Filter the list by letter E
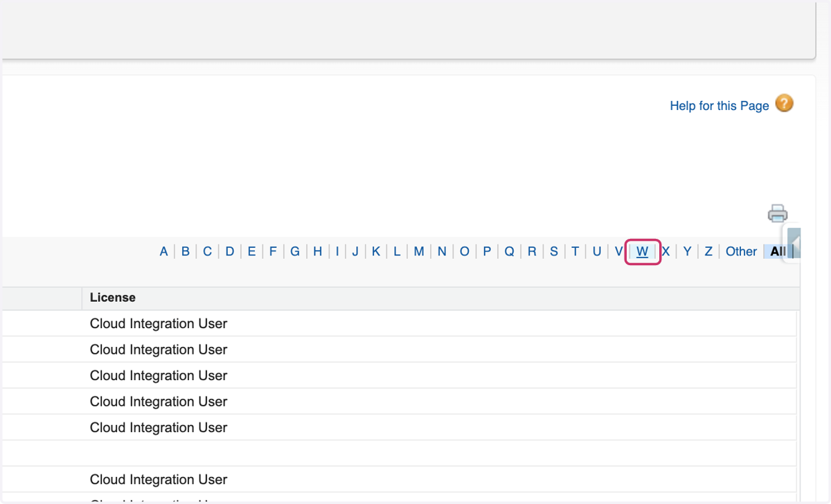The height and width of the screenshot is (504, 831). 251,251
